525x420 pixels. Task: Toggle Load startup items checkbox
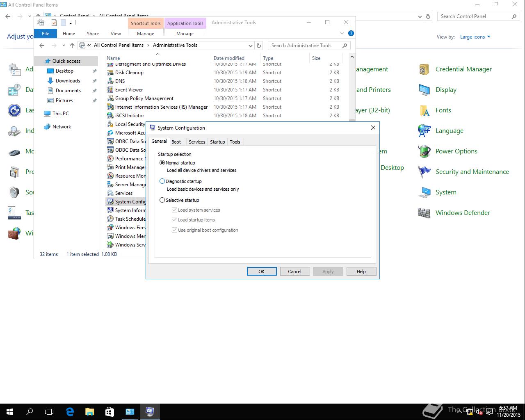click(174, 220)
